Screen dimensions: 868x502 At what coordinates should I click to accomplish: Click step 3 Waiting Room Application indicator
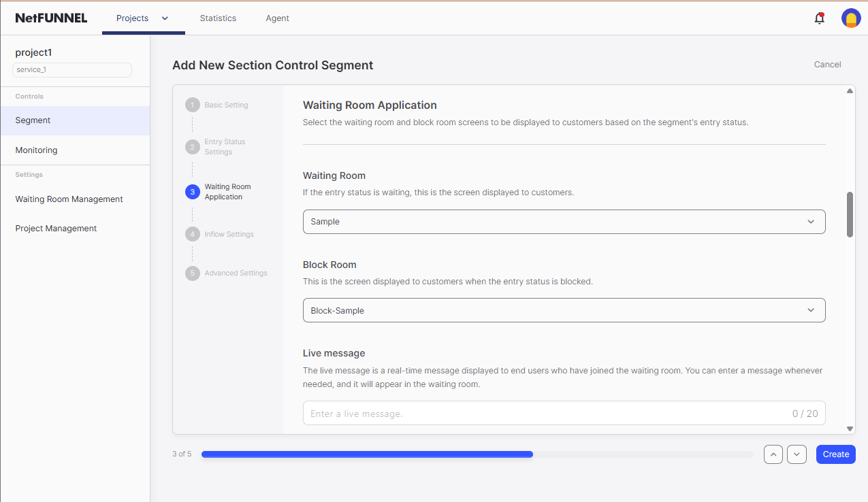click(x=192, y=191)
